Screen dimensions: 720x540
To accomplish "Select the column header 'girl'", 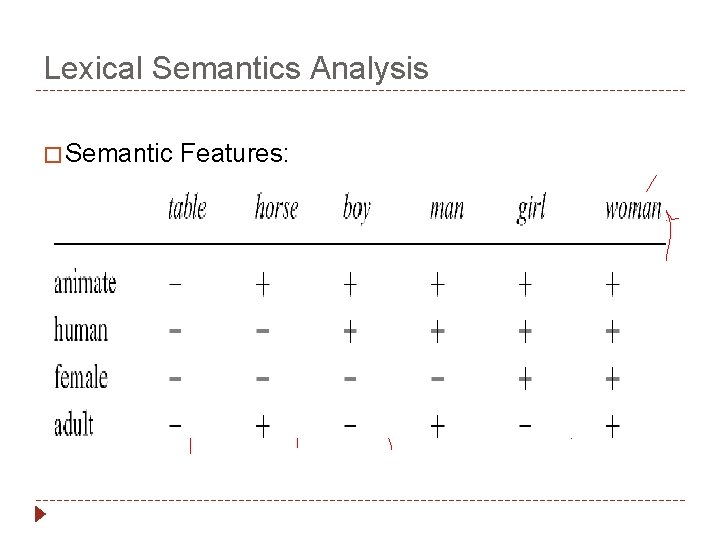I will click(531, 209).
